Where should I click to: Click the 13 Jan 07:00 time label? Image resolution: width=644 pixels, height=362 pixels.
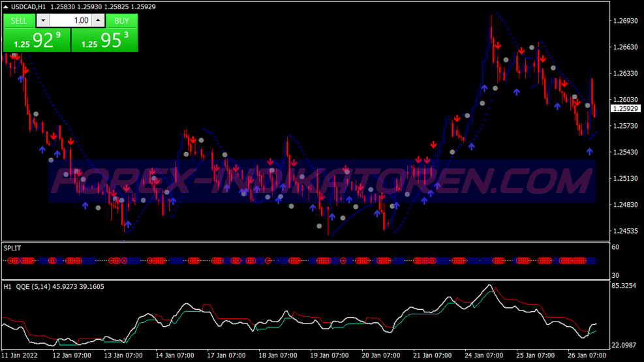(x=123, y=355)
